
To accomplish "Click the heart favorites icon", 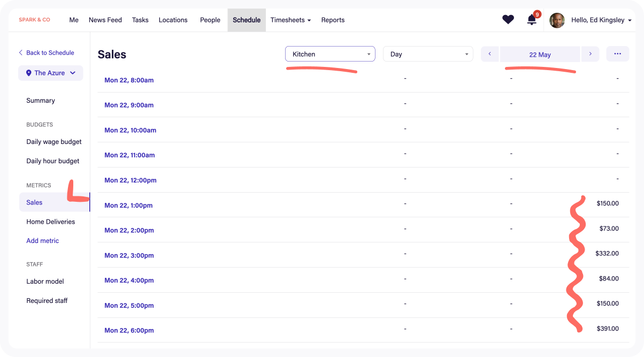I will [x=508, y=19].
